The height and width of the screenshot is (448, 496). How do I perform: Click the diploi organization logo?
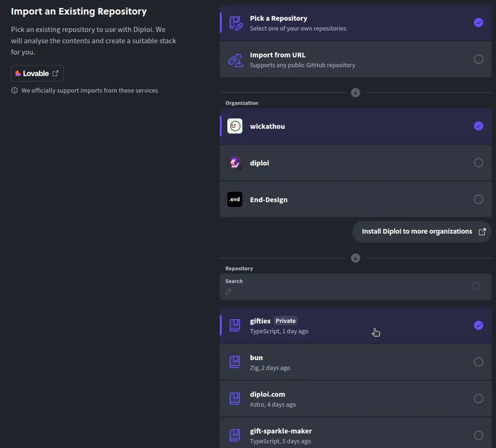[235, 163]
